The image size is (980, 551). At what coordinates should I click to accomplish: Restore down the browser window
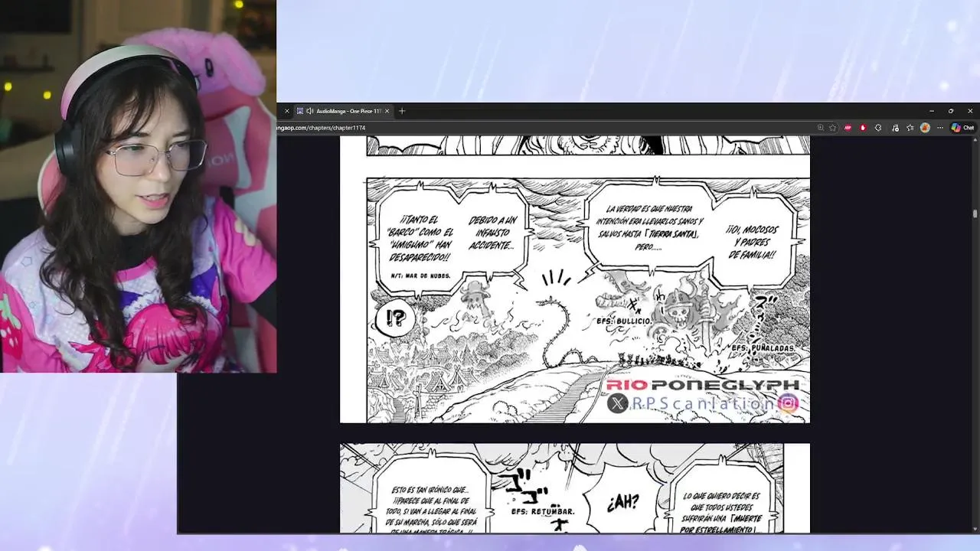[951, 111]
